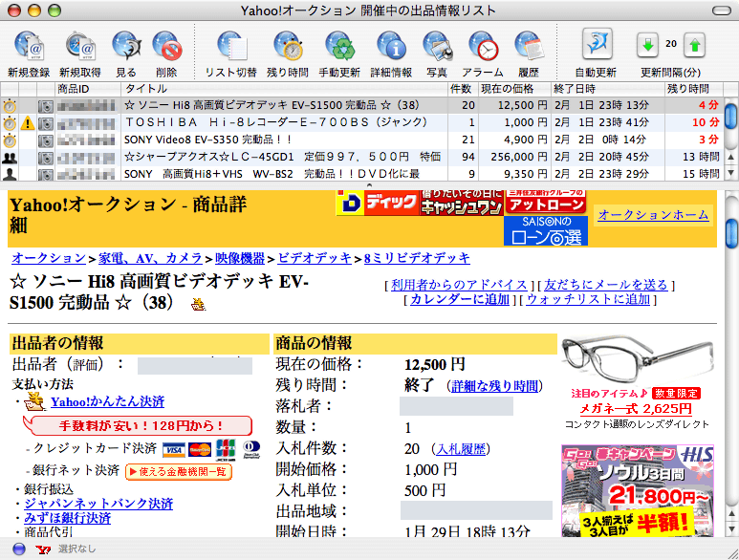Sort by タイトル column header
Screen dimensions: 739x560
click(284, 89)
